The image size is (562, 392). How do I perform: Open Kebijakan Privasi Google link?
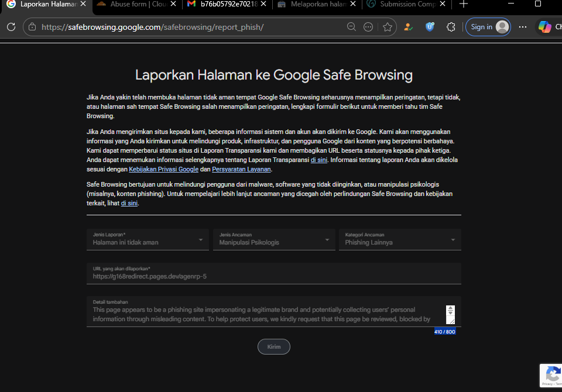point(163,169)
